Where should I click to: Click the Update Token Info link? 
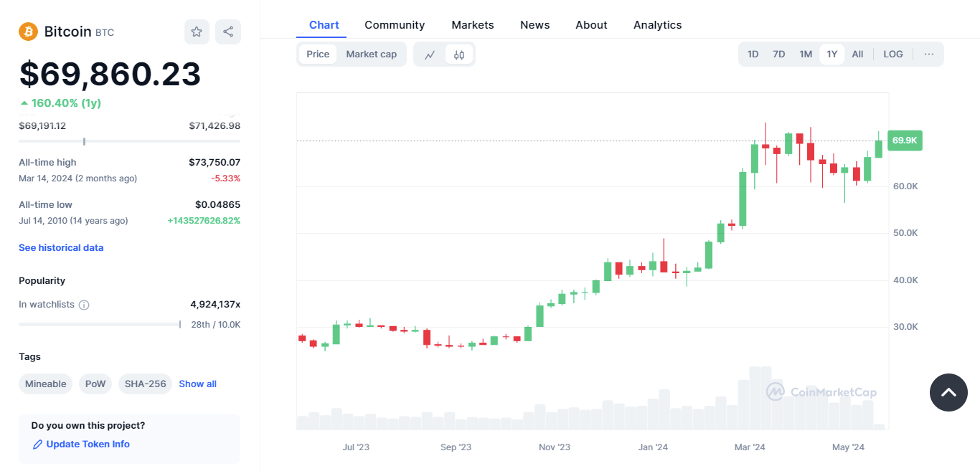click(x=88, y=444)
